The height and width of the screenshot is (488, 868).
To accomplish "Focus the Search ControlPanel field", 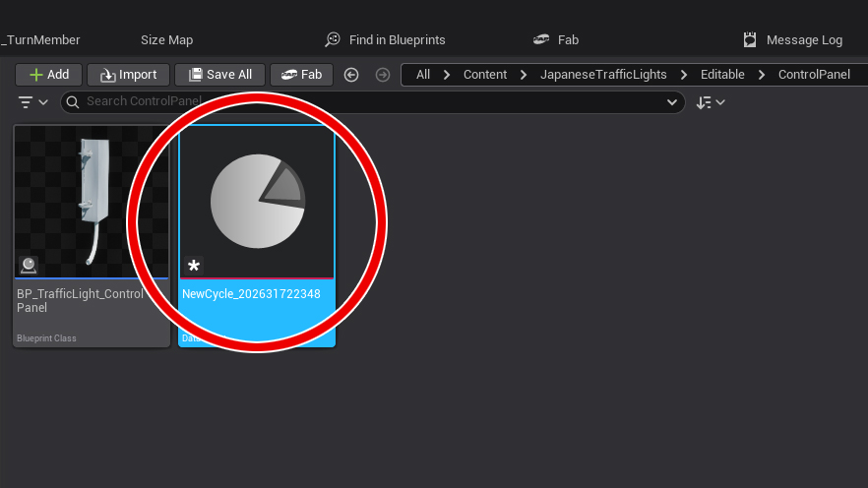I will pos(364,102).
